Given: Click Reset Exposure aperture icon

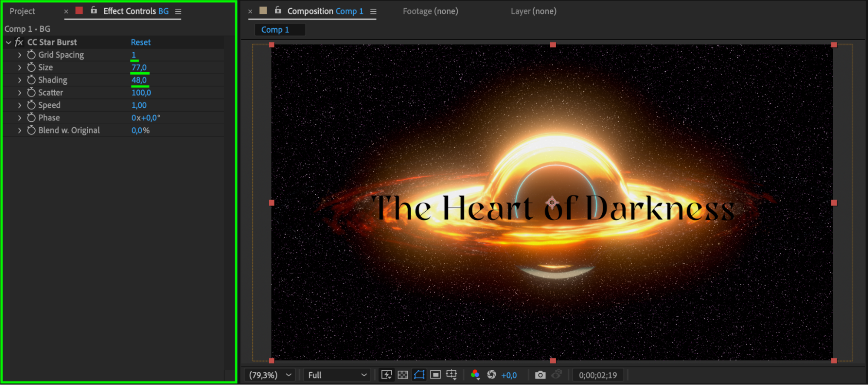Looking at the screenshot, I should coord(492,375).
